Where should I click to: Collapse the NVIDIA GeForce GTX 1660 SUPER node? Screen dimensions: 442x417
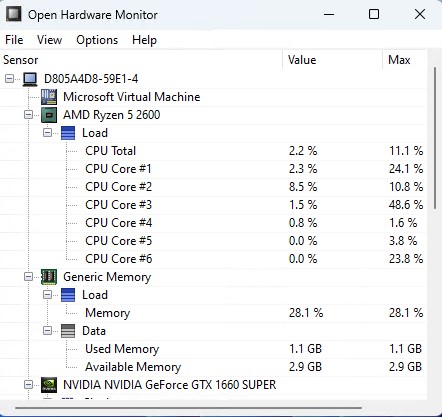pyautogui.click(x=29, y=385)
